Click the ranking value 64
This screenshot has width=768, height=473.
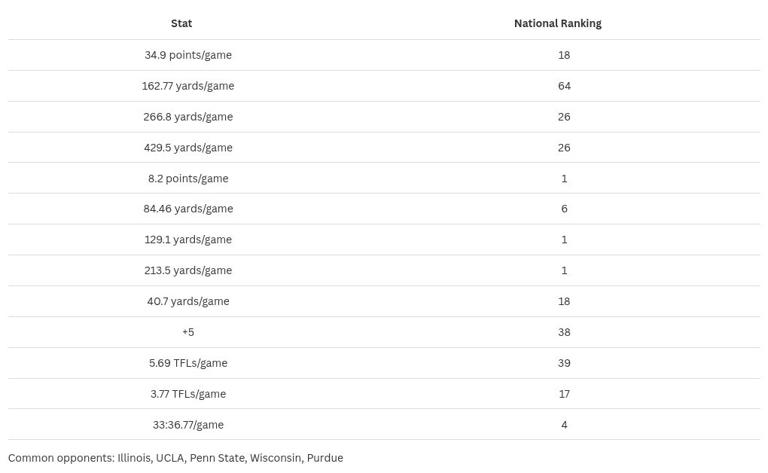pos(564,86)
